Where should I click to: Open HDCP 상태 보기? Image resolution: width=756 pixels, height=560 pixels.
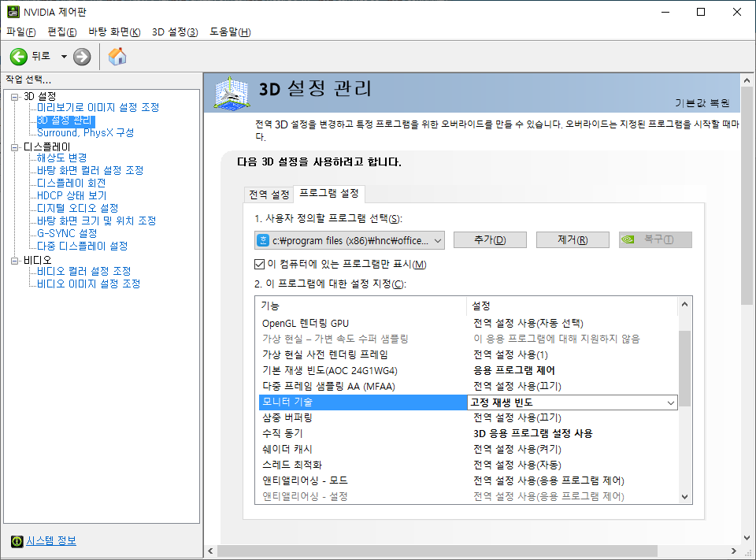pos(72,195)
